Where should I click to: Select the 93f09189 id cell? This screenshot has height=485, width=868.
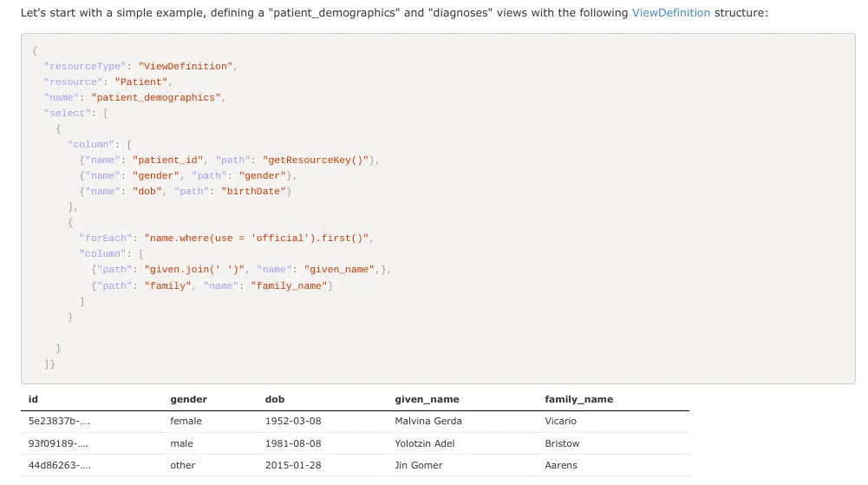tap(59, 443)
